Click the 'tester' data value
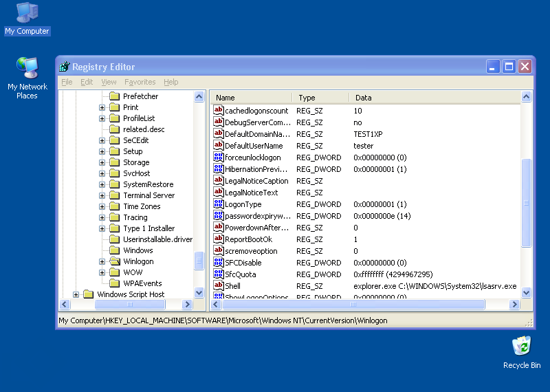This screenshot has width=550, height=392. pyautogui.click(x=364, y=146)
